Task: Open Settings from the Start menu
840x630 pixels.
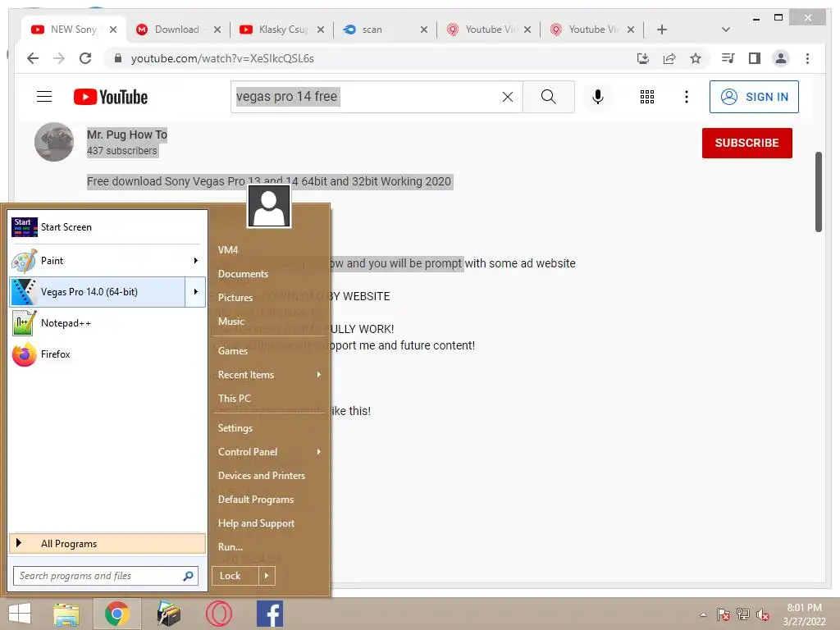Action: (235, 428)
